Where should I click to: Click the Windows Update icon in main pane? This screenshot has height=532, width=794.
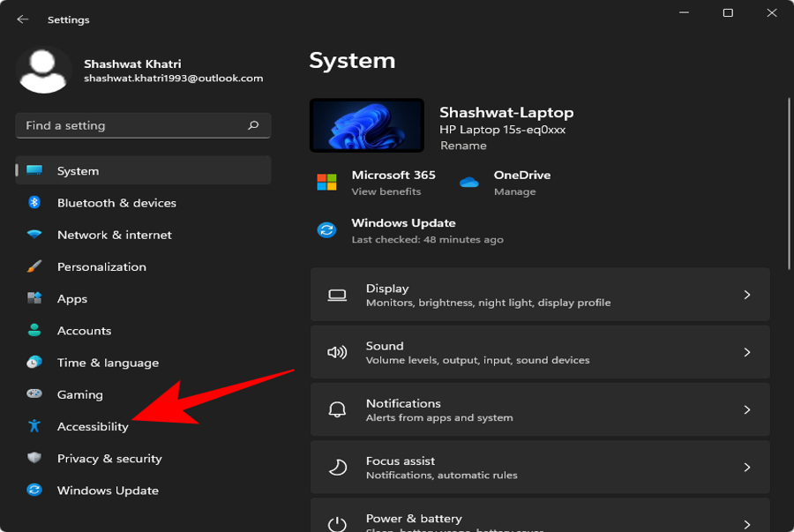coord(326,229)
